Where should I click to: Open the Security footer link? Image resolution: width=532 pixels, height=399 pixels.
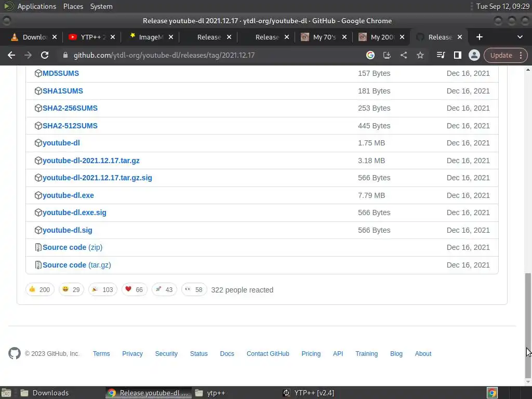pos(166,353)
